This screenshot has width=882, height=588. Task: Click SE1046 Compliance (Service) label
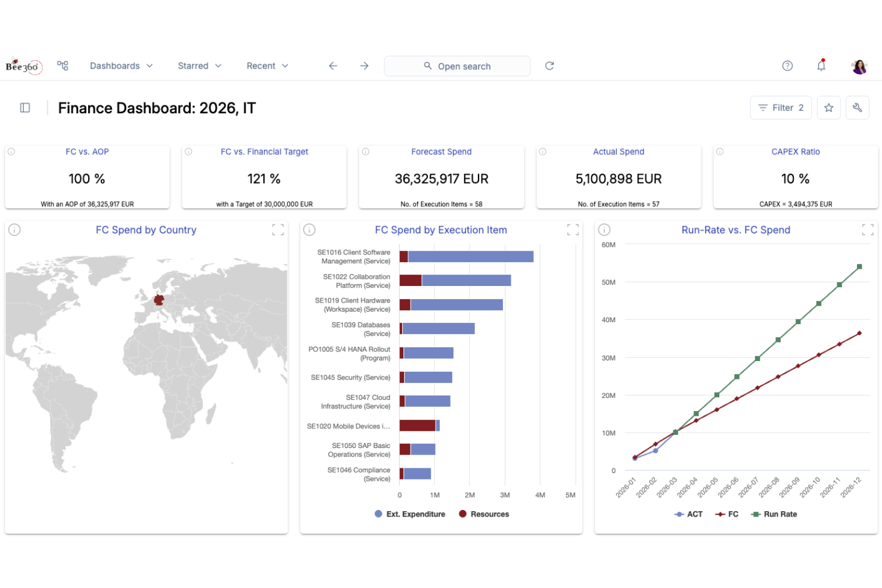click(359, 475)
